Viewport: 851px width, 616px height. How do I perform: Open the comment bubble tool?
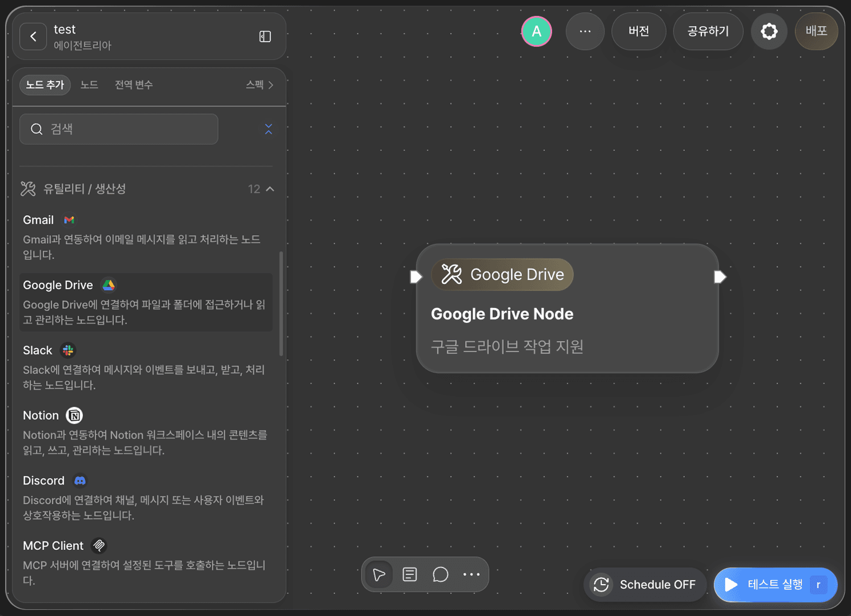point(441,574)
